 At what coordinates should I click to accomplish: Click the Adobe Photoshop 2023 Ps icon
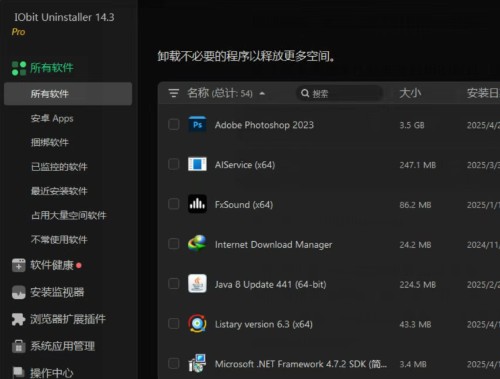click(x=197, y=125)
